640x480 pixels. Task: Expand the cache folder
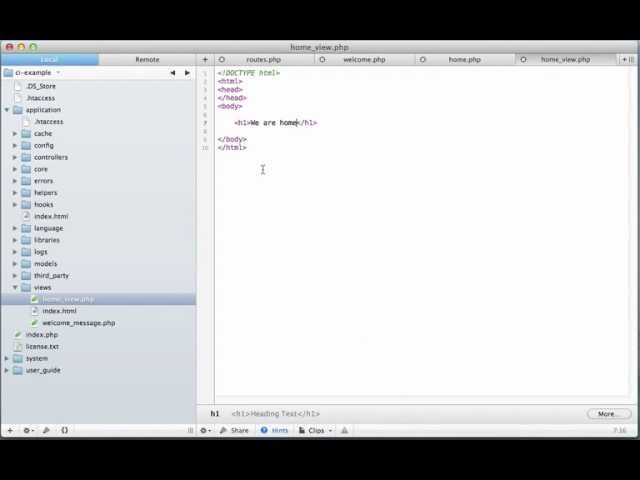(15, 133)
